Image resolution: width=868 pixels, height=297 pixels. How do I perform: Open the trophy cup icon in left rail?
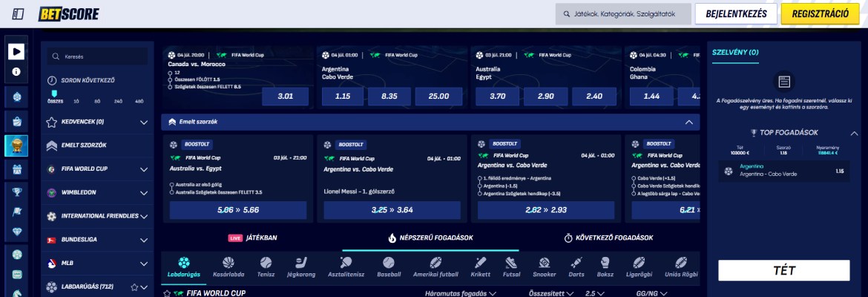coord(16,192)
